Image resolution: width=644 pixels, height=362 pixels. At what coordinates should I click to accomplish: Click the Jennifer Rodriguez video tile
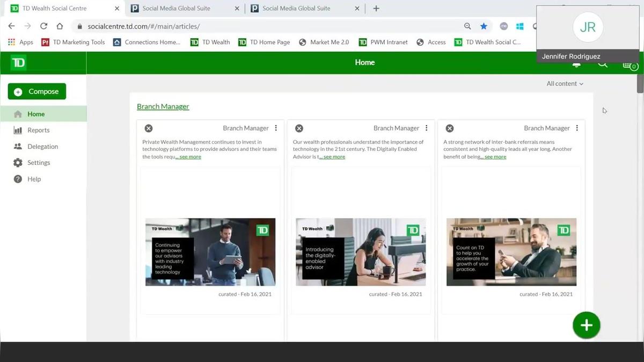[x=588, y=34]
